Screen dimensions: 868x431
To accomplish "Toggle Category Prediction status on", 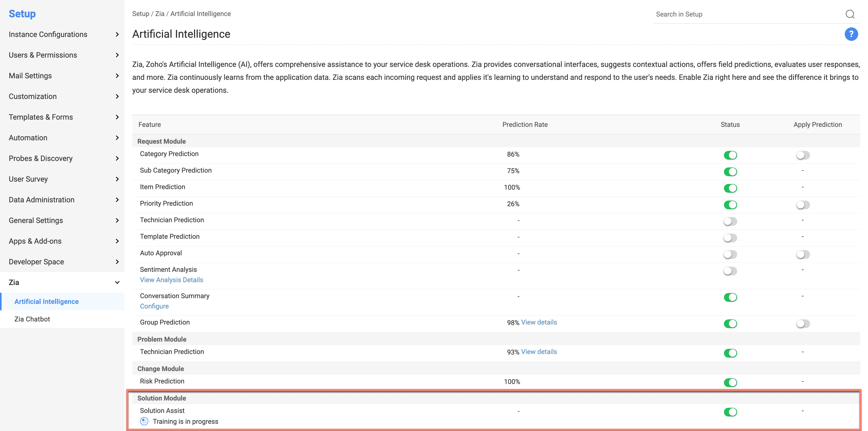I will pos(730,155).
